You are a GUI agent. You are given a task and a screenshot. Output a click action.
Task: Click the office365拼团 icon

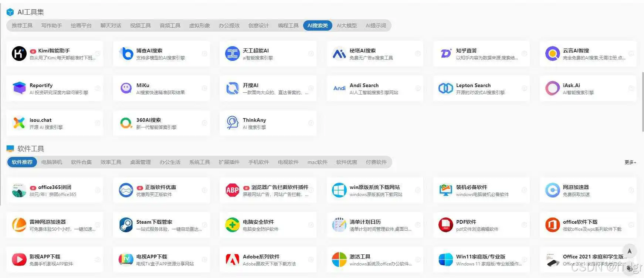coord(19,190)
